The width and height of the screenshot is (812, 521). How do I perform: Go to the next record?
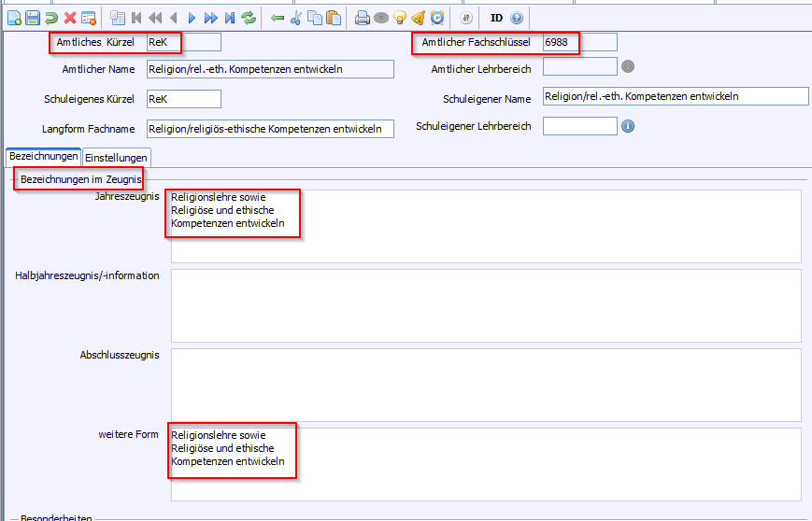(192, 18)
